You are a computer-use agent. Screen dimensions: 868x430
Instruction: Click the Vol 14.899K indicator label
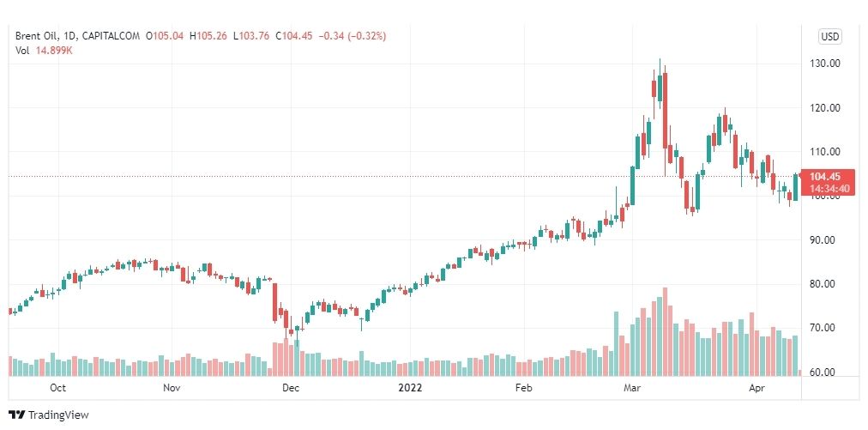coord(45,51)
